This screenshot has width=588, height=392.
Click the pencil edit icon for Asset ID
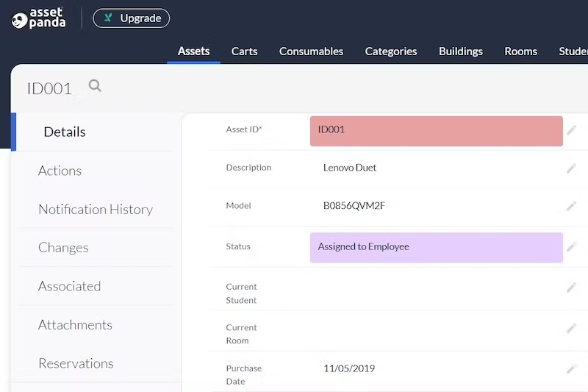coord(571,130)
